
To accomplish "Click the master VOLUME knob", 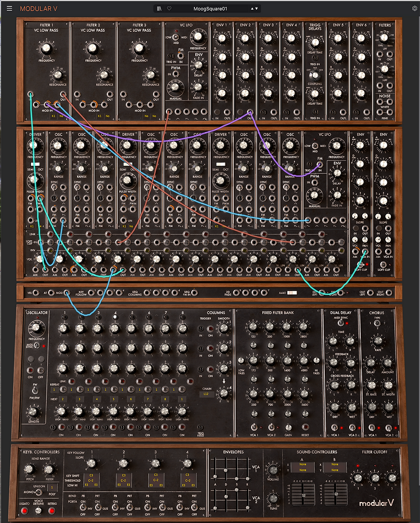I will 273,470.
